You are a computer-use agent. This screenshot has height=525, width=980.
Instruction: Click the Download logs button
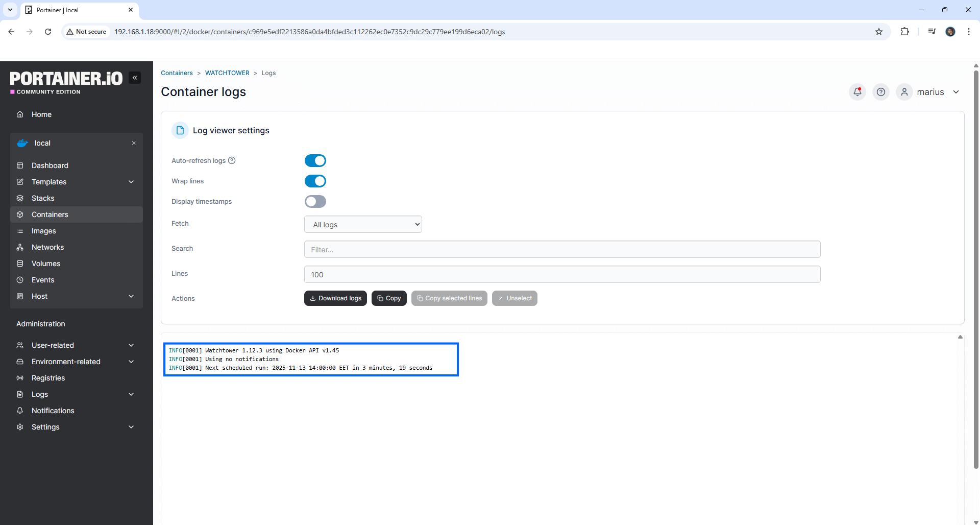335,298
